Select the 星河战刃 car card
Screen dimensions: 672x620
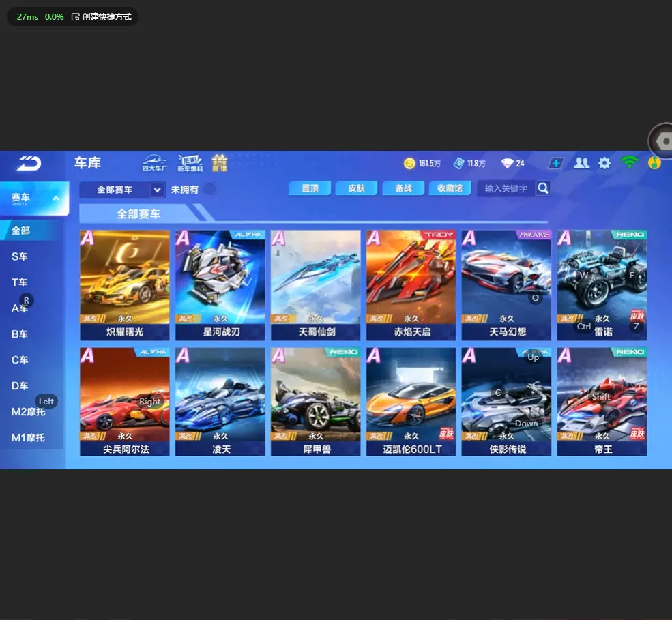pyautogui.click(x=220, y=285)
